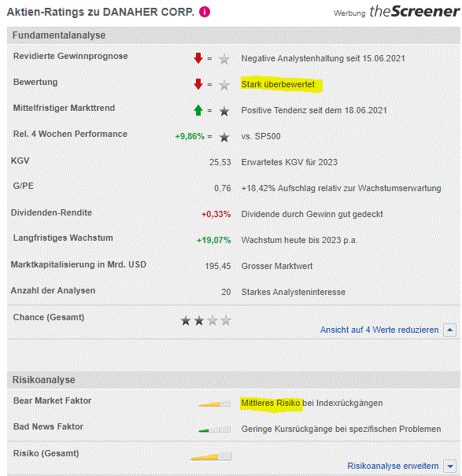Click Bad News Faktor risk gauge

[x=214, y=430]
